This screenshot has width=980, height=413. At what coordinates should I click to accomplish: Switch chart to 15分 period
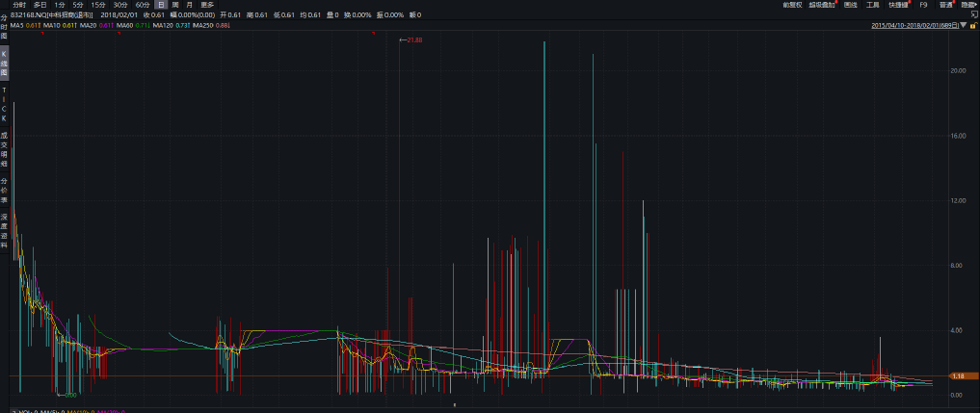(x=98, y=5)
